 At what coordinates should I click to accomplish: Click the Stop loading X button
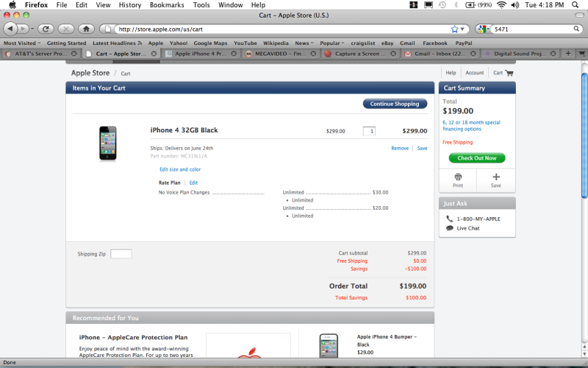66,29
